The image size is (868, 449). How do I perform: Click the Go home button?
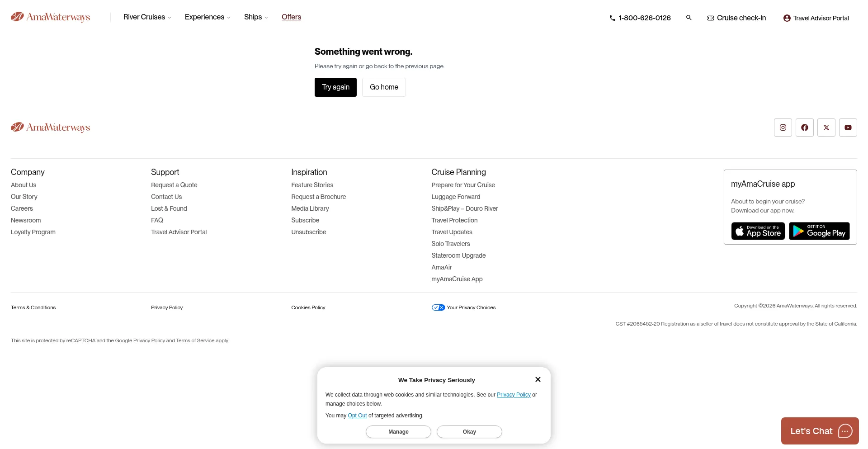pos(384,87)
